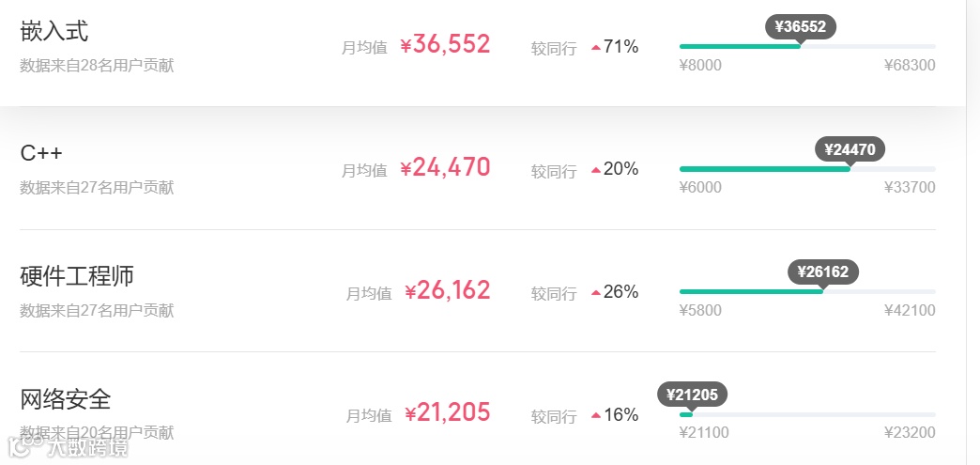
Task: Click the ¥68300 maximum salary label
Action: tap(910, 66)
